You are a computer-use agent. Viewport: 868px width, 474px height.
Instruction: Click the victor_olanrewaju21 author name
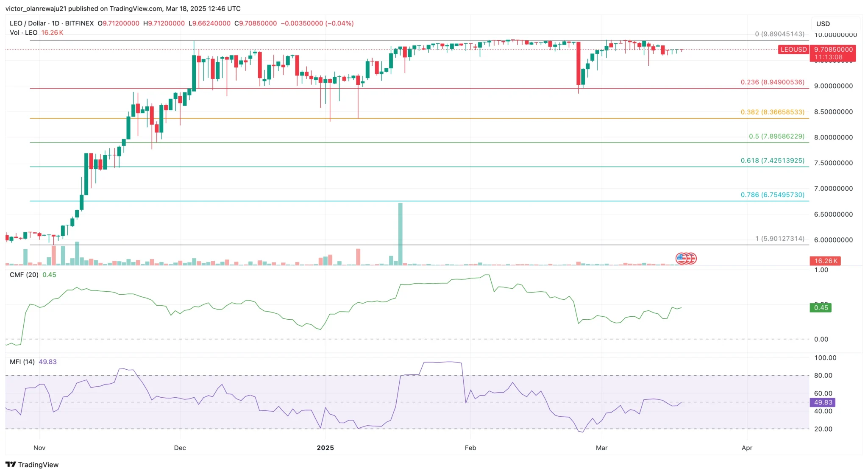[36, 8]
